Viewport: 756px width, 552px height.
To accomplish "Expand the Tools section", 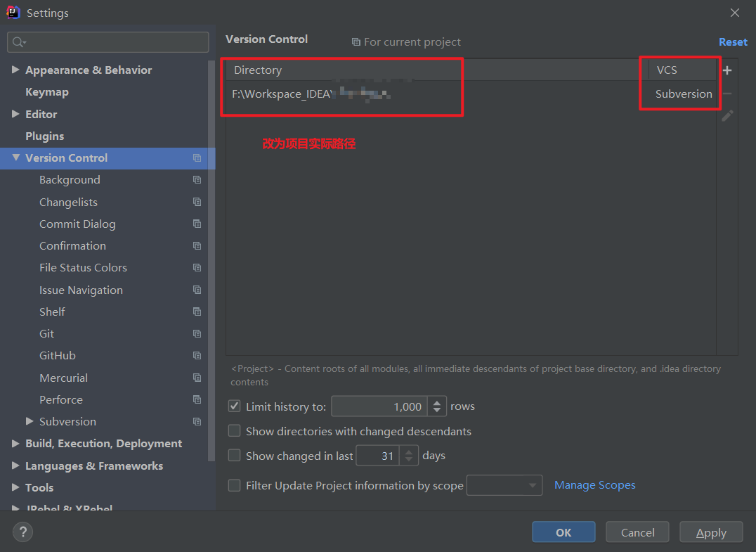I will tap(15, 487).
